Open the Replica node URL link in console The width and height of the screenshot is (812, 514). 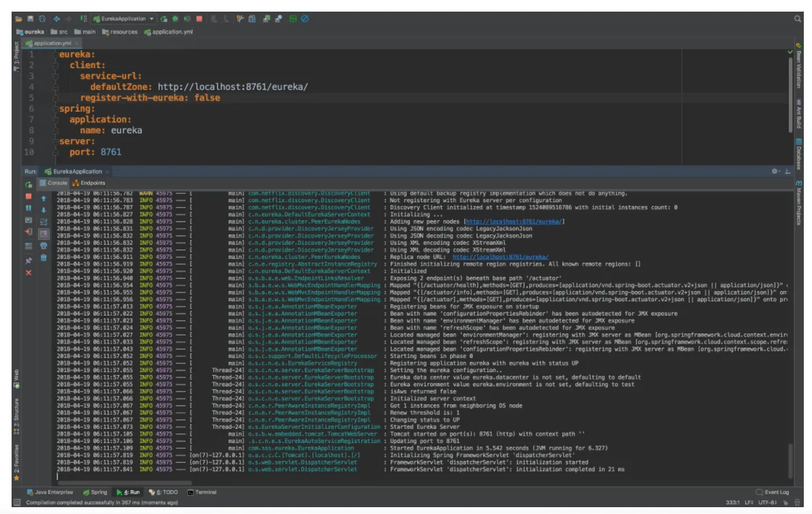[x=500, y=257]
